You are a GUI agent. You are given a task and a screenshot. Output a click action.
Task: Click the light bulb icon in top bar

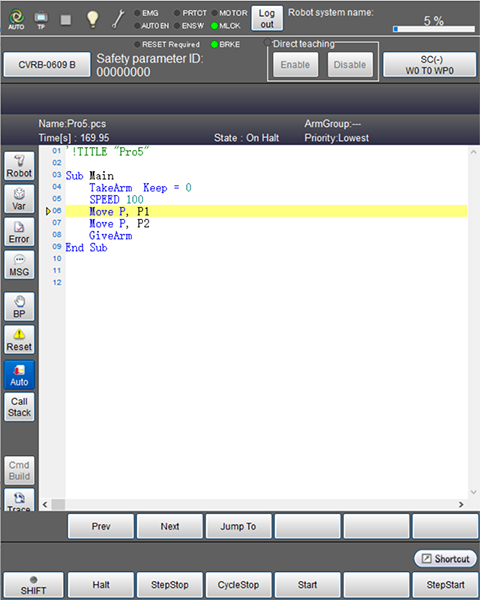click(x=92, y=19)
